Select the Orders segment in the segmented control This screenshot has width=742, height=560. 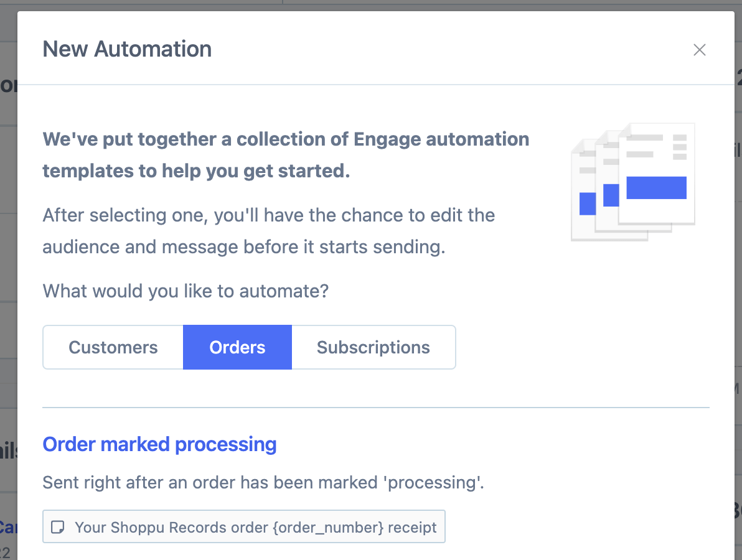pos(237,347)
